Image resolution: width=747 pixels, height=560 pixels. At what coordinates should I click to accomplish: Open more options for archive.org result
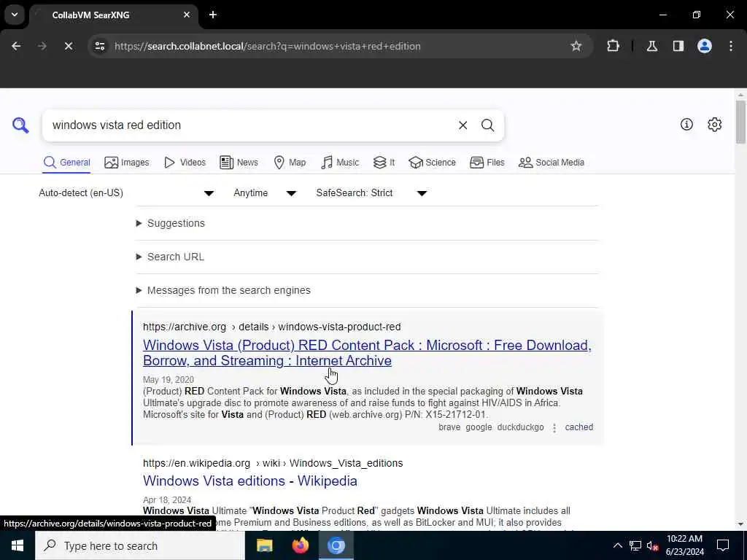tap(554, 427)
